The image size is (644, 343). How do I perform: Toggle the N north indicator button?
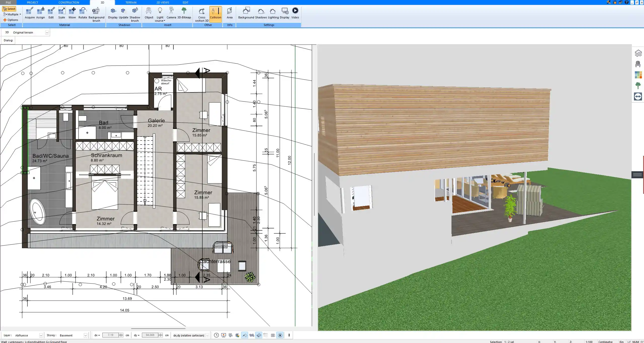pos(280,335)
